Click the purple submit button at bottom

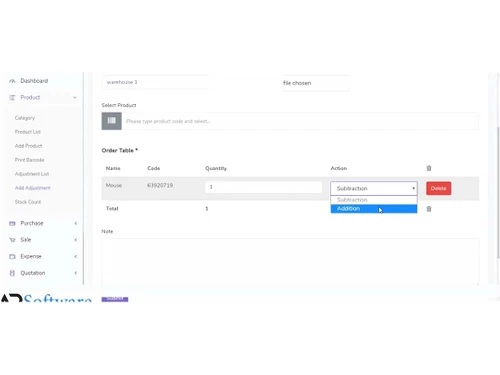click(115, 299)
